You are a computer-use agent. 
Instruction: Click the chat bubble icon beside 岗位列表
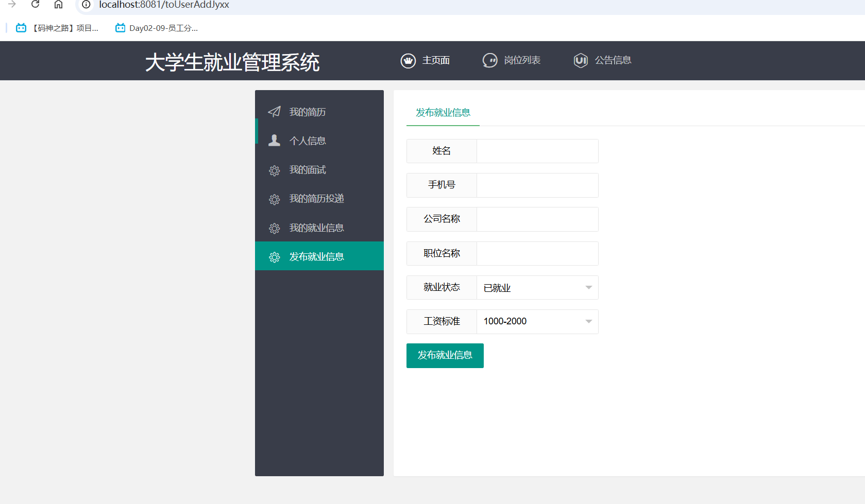[x=489, y=61]
